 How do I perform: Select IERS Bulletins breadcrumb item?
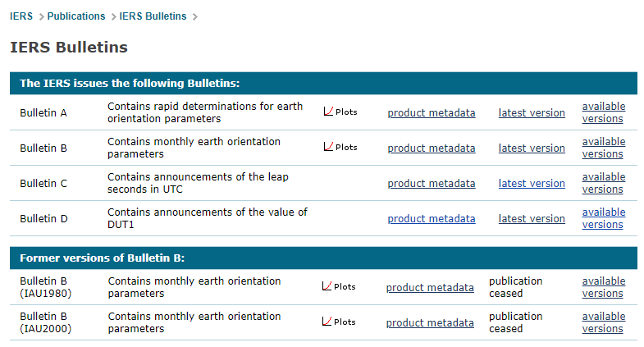coord(153,16)
